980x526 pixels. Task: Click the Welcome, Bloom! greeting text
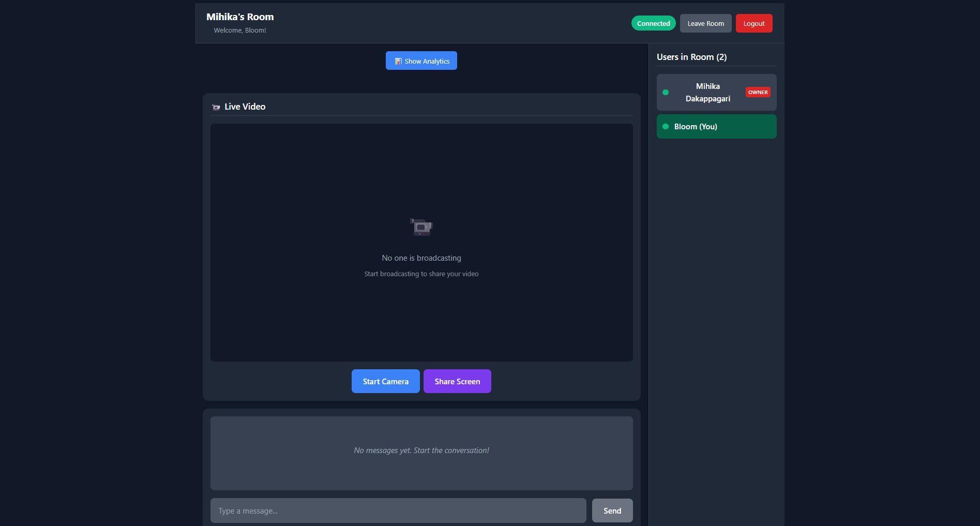[x=240, y=31]
